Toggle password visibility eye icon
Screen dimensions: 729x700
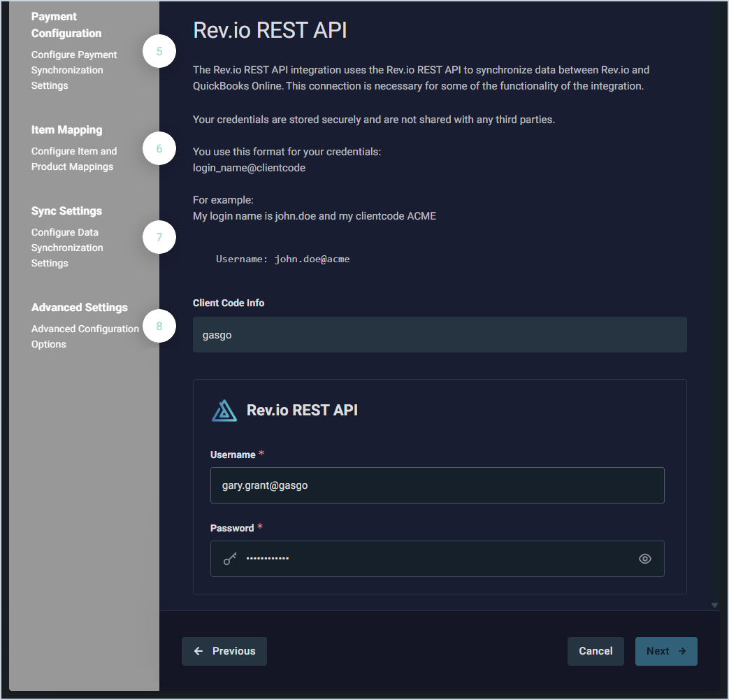click(x=644, y=559)
